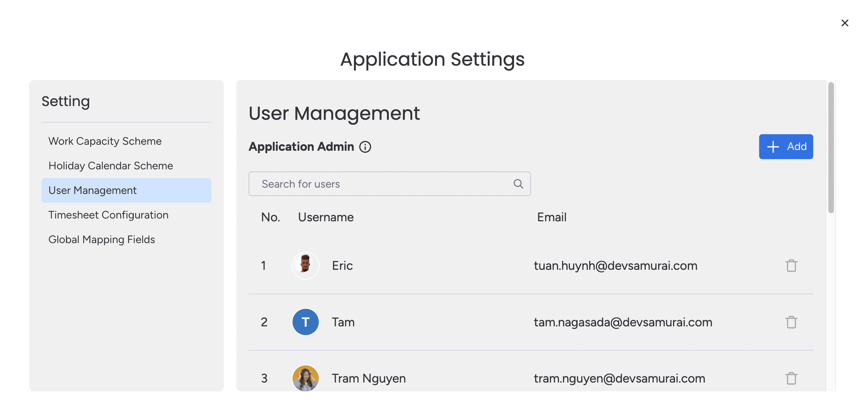
Task: Click the Add button
Action: 786,146
